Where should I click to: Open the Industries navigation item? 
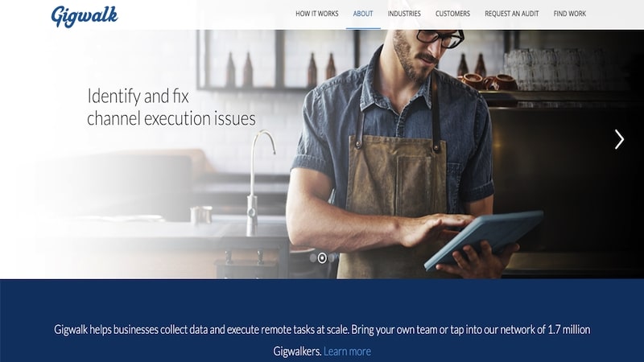pyautogui.click(x=404, y=14)
